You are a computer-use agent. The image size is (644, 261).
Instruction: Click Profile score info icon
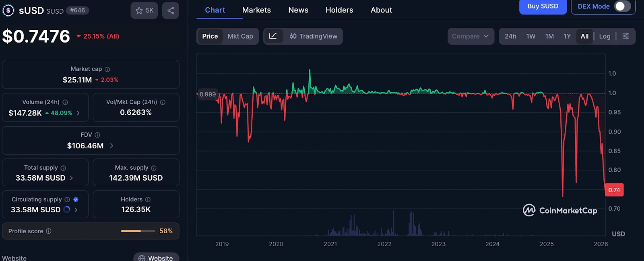pyautogui.click(x=49, y=231)
